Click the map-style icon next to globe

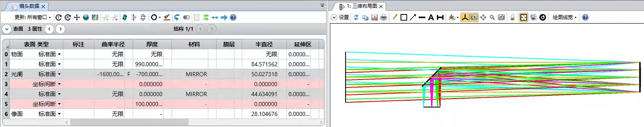click(95, 18)
